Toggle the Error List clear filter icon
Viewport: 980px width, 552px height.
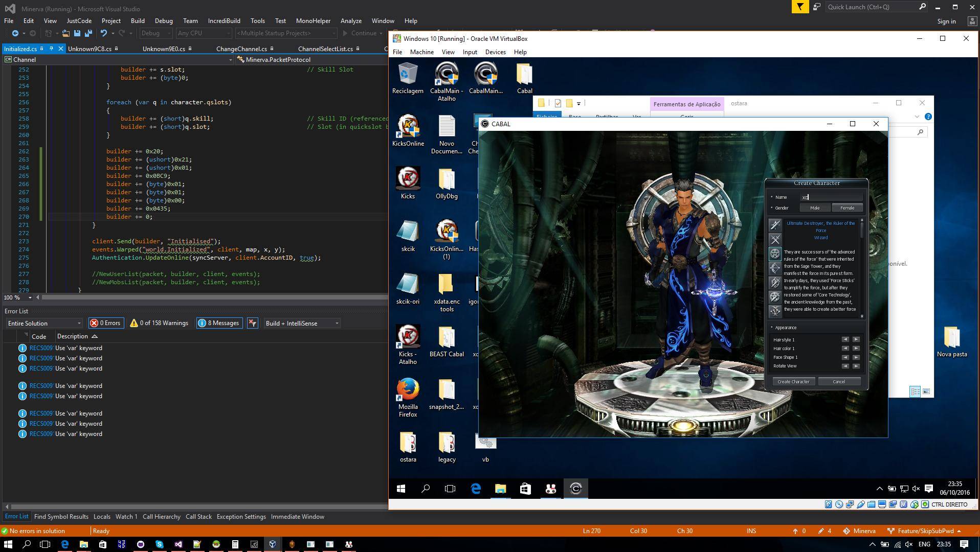(253, 323)
